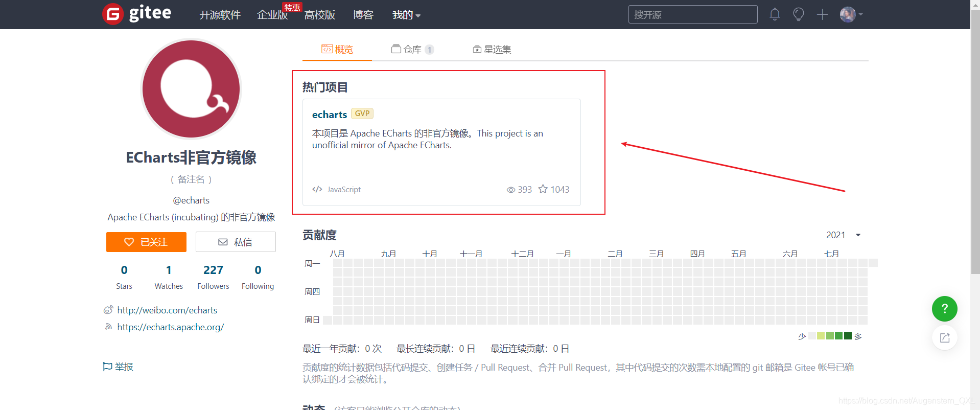Click the JavaScript code icon
The height and width of the screenshot is (410, 980).
(317, 189)
